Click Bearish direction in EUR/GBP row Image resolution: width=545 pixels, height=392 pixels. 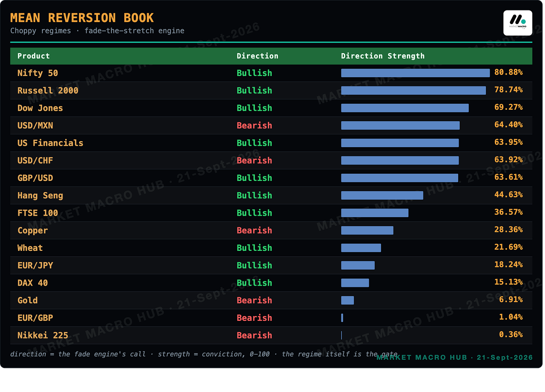click(255, 318)
